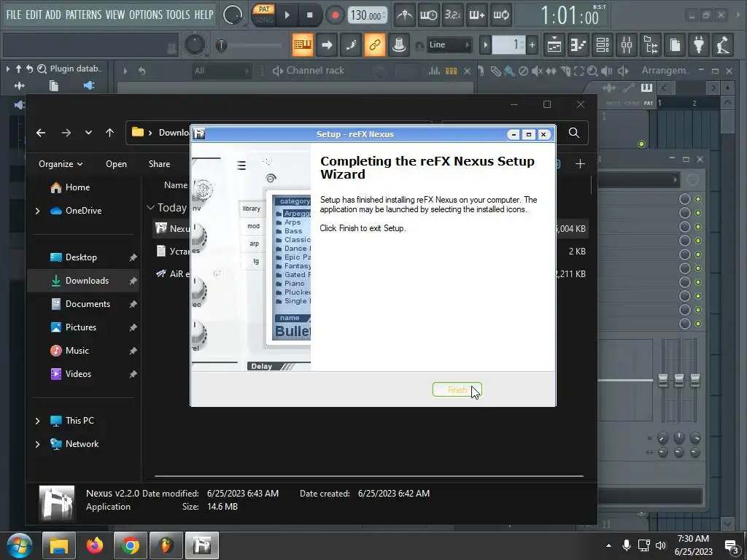This screenshot has width=747, height=560.
Task: Expand the OneDrive tree node
Action: pyautogui.click(x=37, y=211)
